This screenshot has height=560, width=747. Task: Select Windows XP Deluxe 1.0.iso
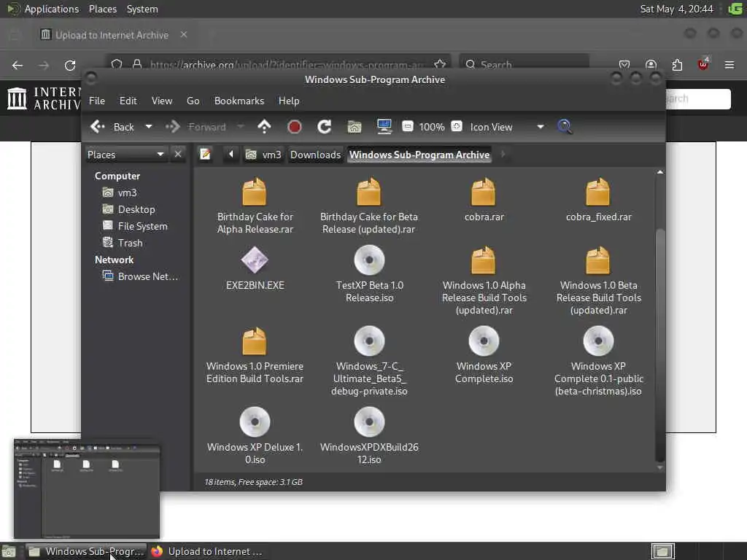pyautogui.click(x=255, y=436)
